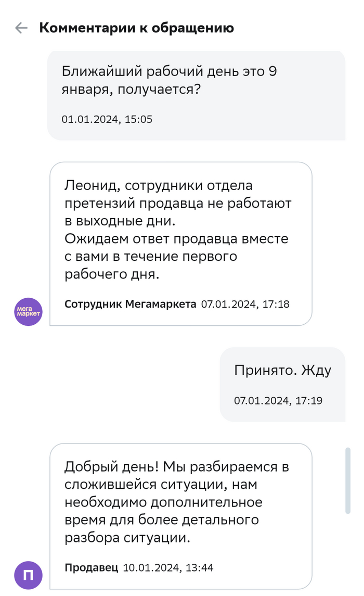Viewport: 364px width, 596px height.
Task: Tap "разбора ситуации." closing line of seller message
Action: [x=127, y=538]
